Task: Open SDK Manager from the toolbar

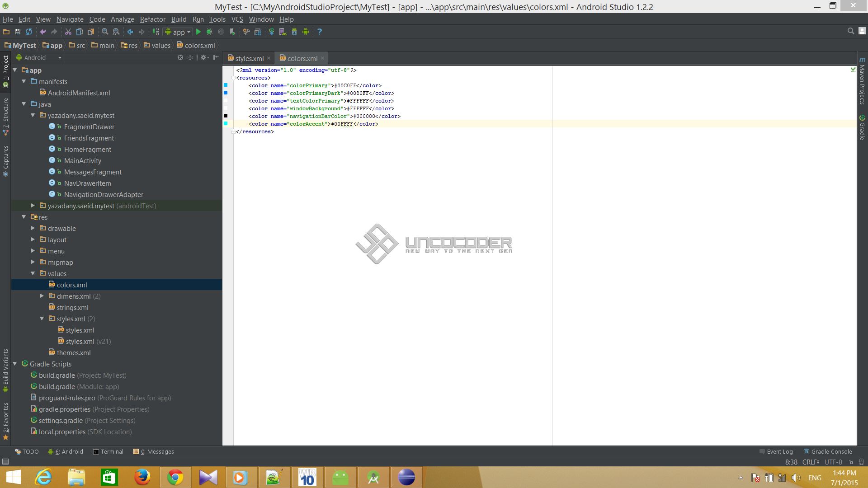Action: 294,32
